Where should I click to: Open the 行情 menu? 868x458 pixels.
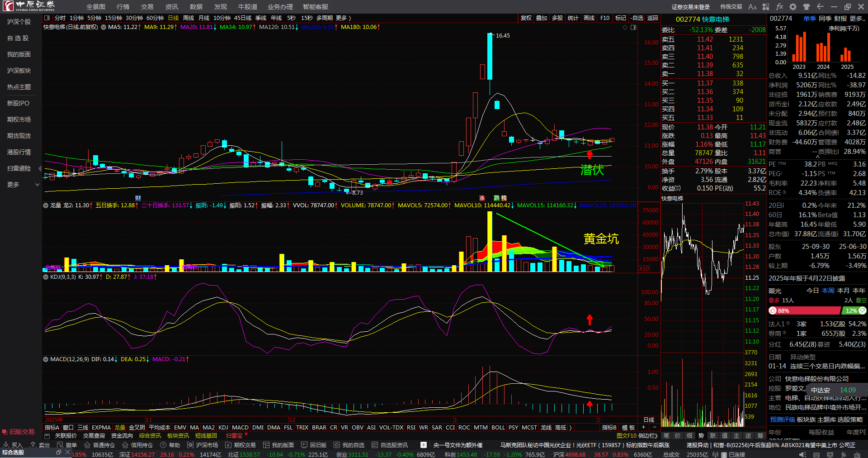[123, 7]
